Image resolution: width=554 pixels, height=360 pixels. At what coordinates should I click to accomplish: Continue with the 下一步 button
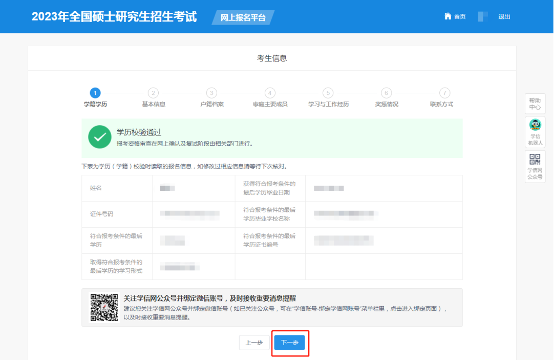(x=289, y=343)
